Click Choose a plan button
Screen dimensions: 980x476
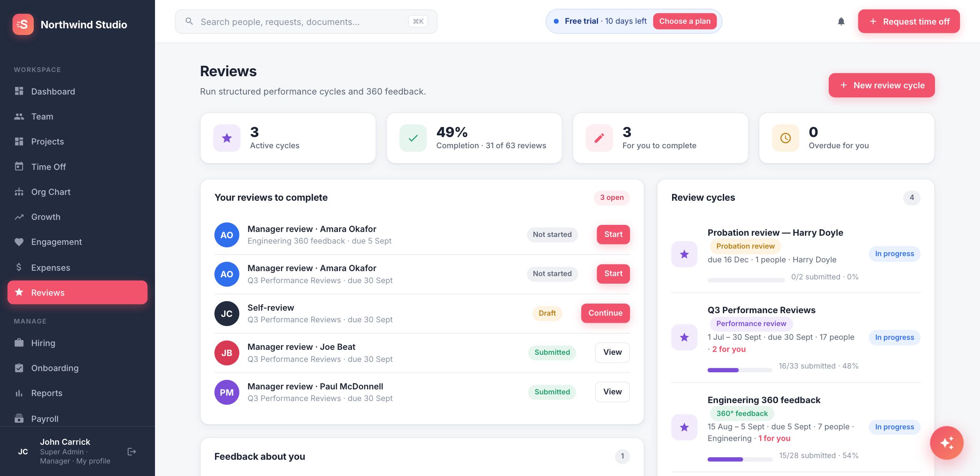(685, 21)
